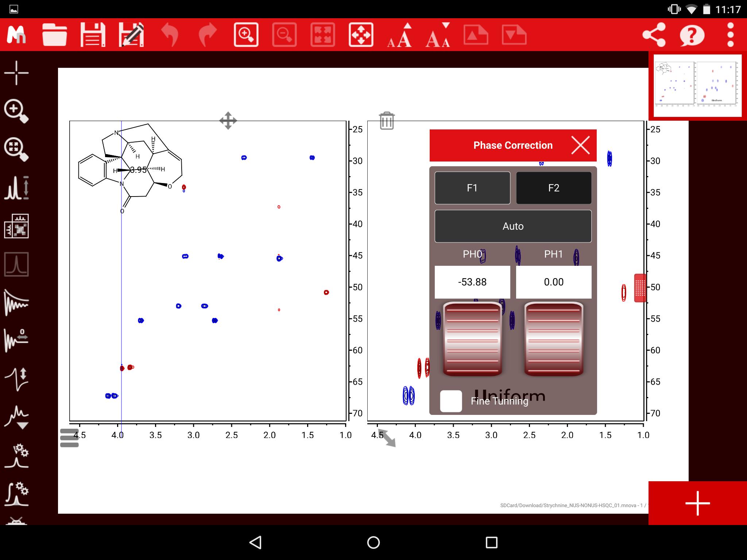Decrease the font size
Screen dimensions: 747x560
438,35
